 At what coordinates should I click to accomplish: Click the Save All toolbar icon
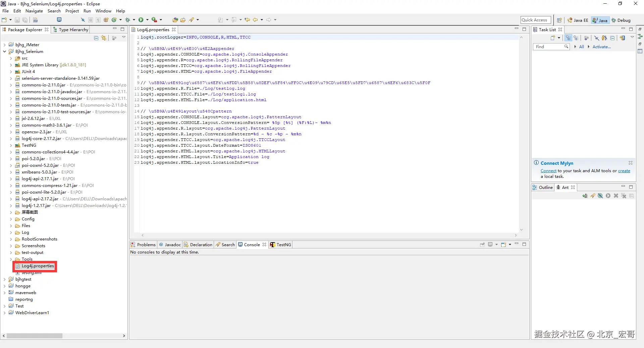(25, 20)
